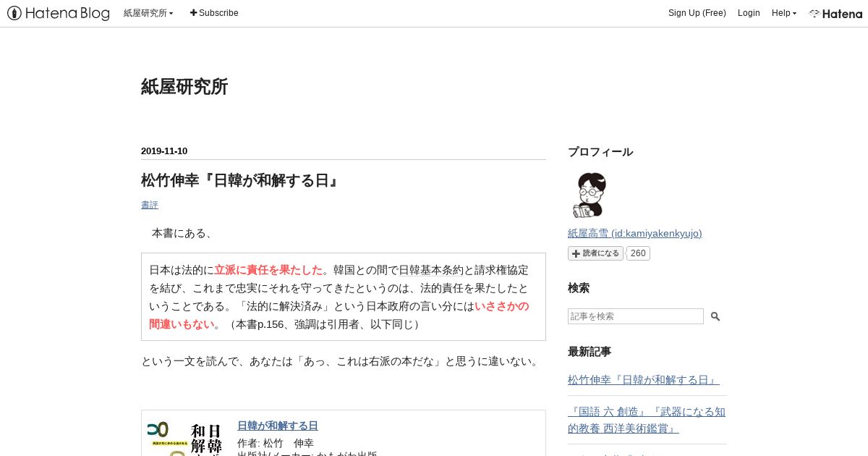Image resolution: width=868 pixels, height=456 pixels.
Task: Click the 読者になる subscribe button
Action: point(595,253)
